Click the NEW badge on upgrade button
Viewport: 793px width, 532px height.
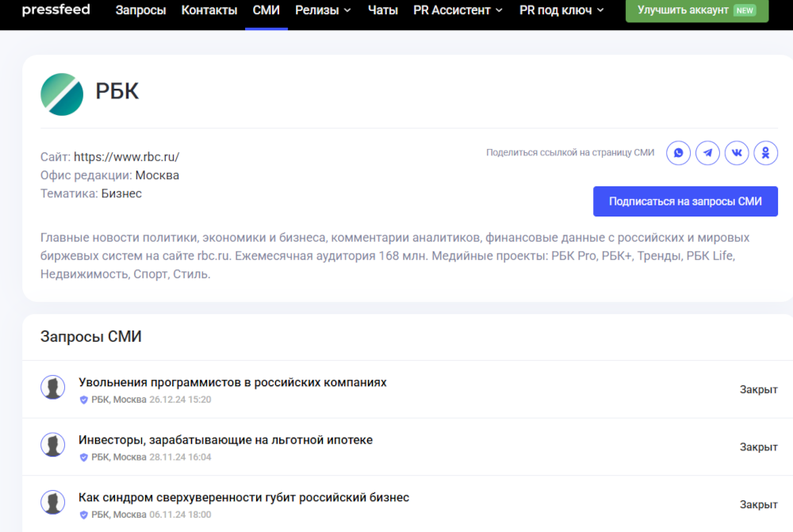745,10
